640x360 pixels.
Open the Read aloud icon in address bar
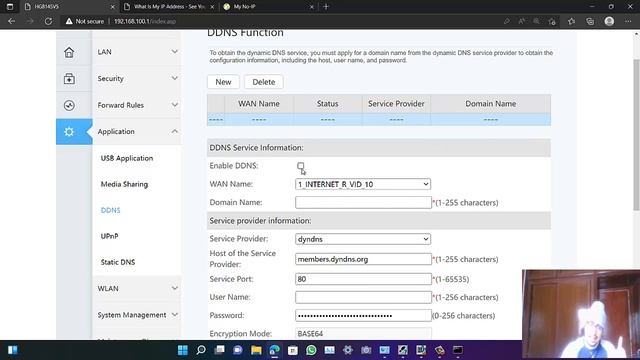point(522,21)
